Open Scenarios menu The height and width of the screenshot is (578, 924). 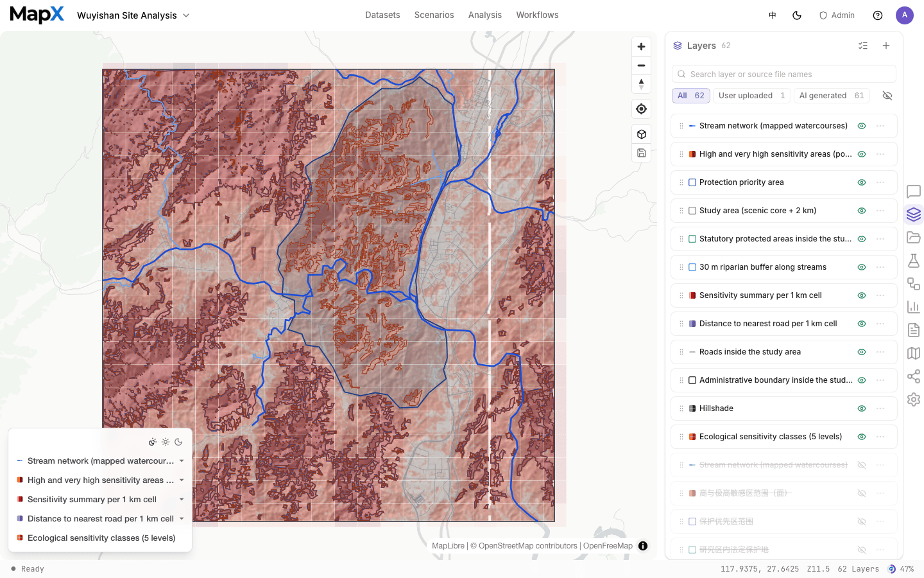[434, 15]
